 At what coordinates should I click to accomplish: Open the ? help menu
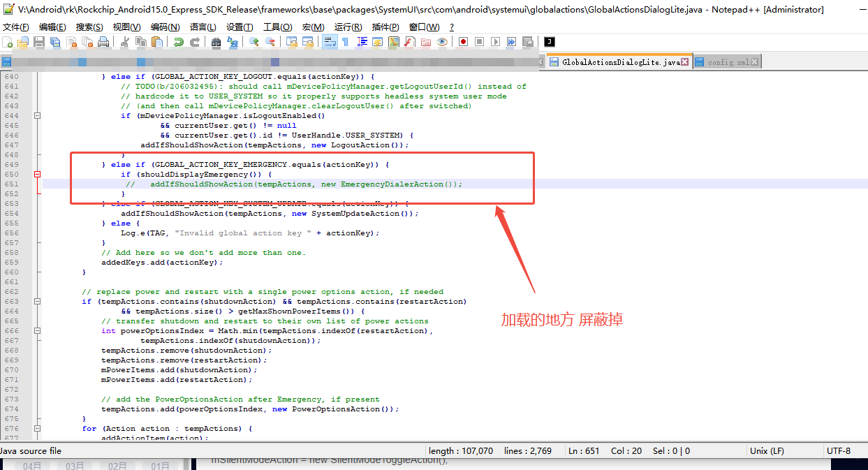(x=452, y=27)
